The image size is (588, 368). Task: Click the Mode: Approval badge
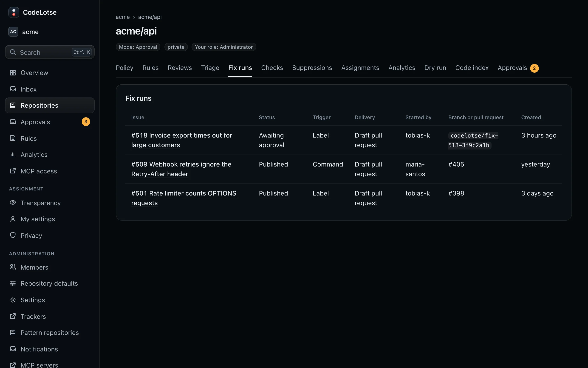coord(138,47)
